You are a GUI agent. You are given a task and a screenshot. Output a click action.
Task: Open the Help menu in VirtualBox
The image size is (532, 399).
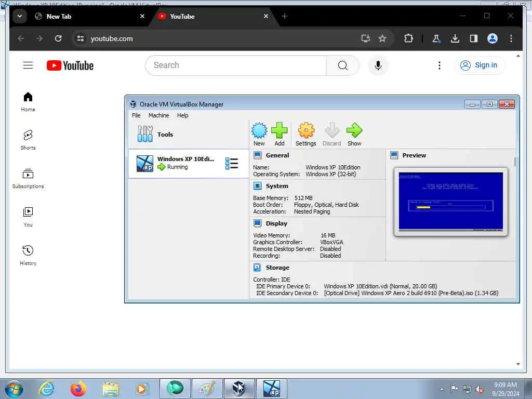click(x=182, y=115)
